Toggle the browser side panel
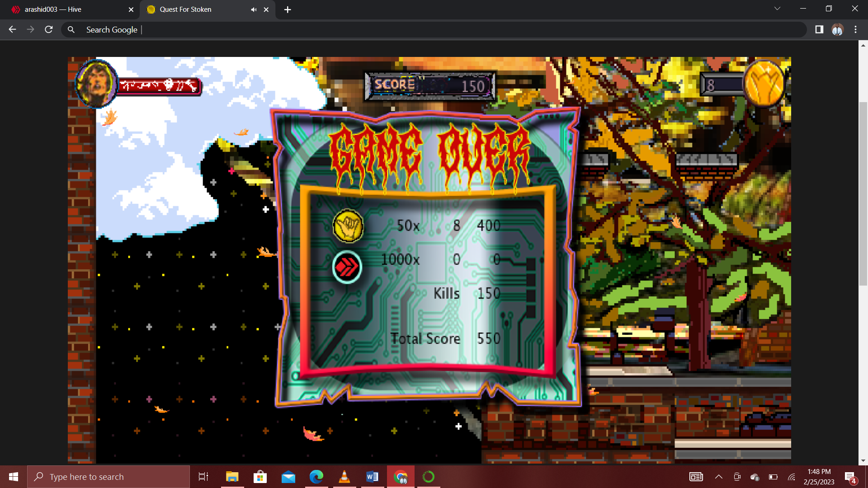This screenshot has width=868, height=488. 819,29
